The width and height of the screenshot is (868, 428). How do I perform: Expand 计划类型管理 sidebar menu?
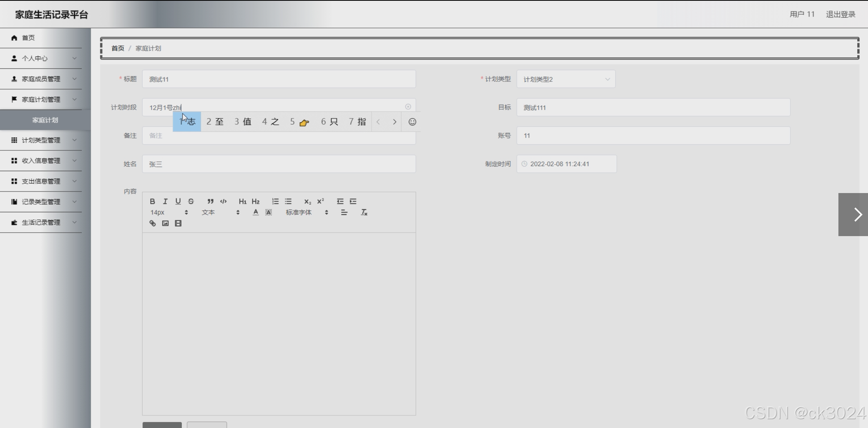pyautogui.click(x=41, y=140)
